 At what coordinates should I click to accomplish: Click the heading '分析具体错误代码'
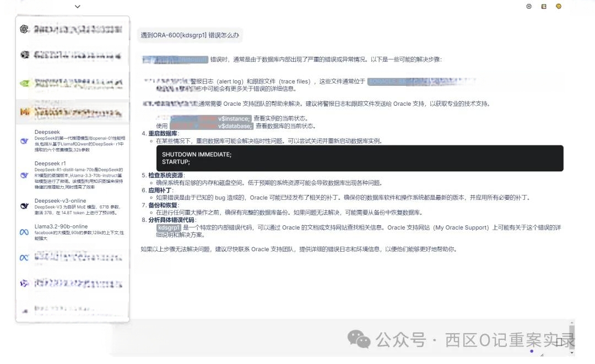click(171, 220)
